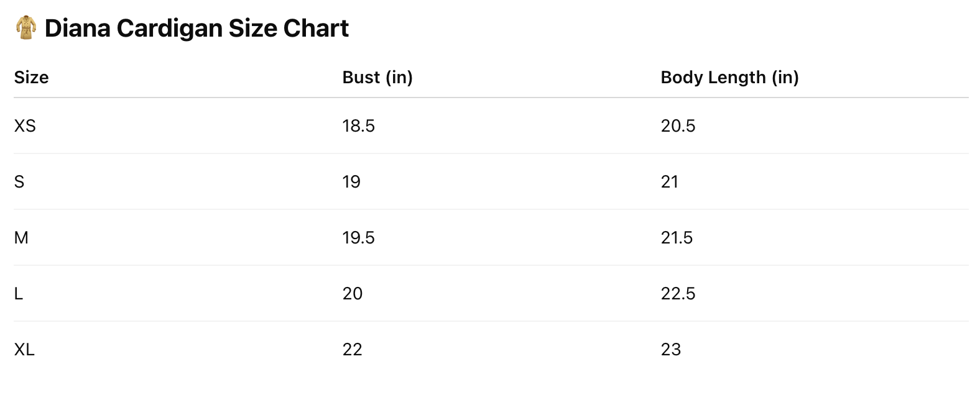Click the S size cell
The width and height of the screenshot is (980, 405).
point(19,182)
